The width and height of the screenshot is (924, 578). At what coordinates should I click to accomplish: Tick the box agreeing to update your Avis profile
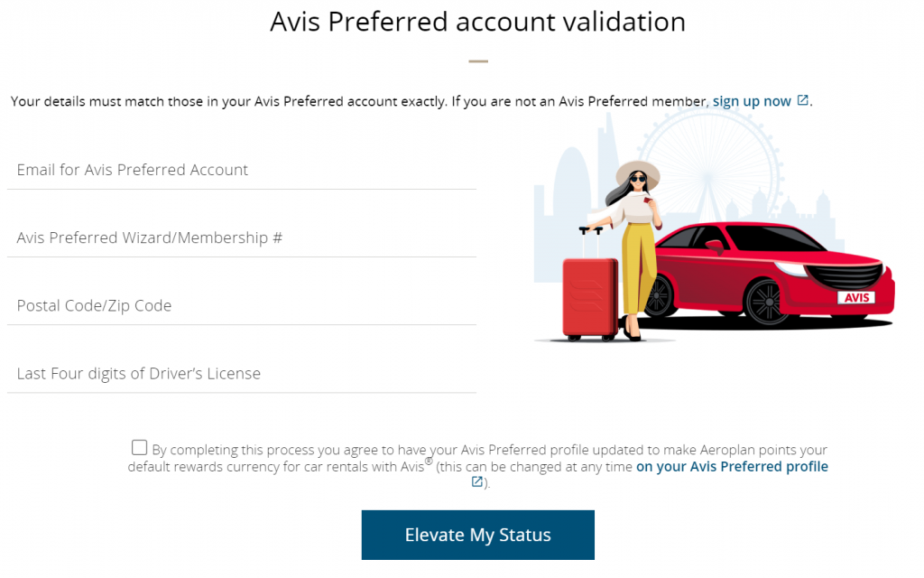pyautogui.click(x=139, y=446)
